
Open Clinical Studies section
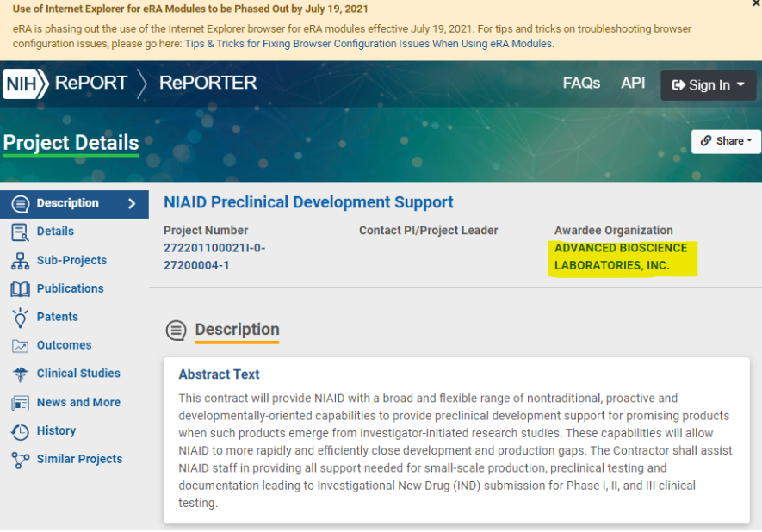[78, 373]
